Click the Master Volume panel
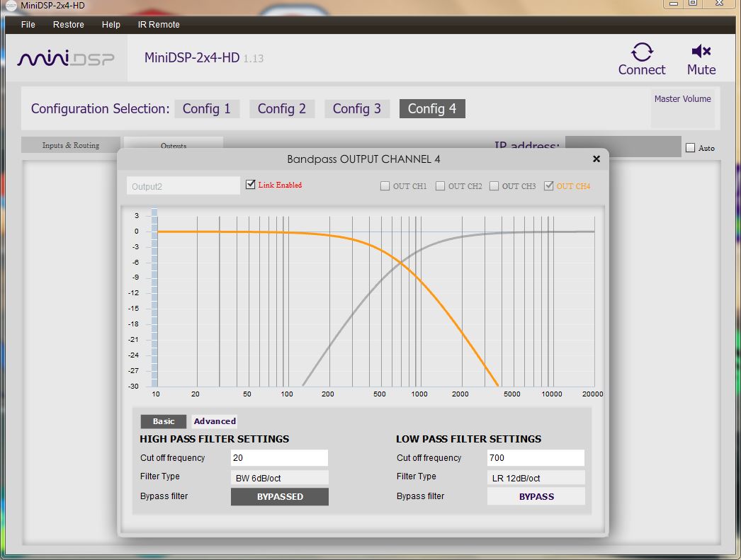Viewport: 741px width, 560px height. 682,108
